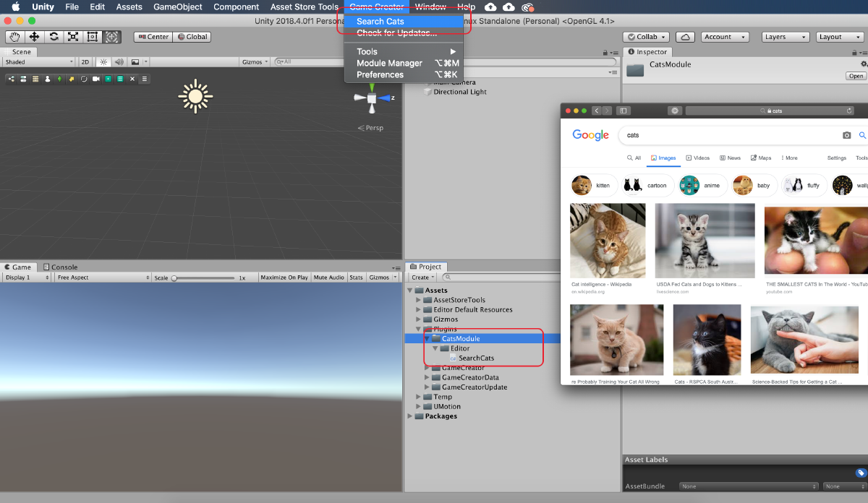Open the Shaded draw mode dropdown
Viewport: 868px width, 503px height.
(x=39, y=62)
